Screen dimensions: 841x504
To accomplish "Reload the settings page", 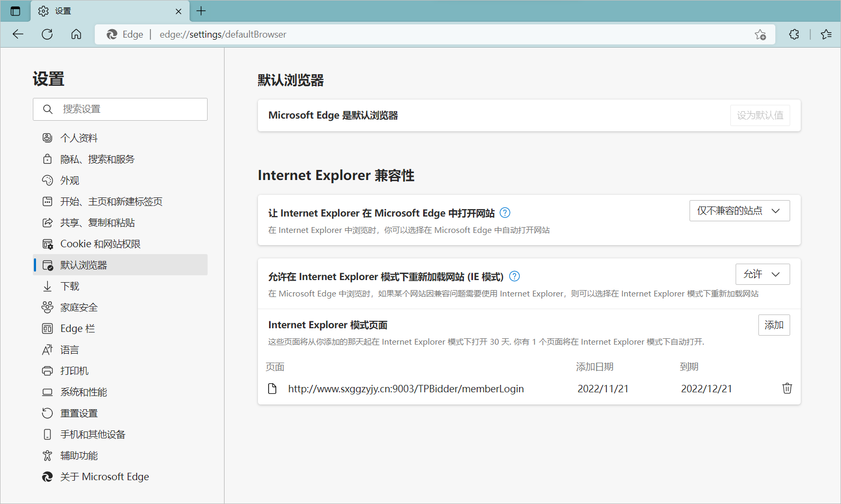I will click(47, 34).
